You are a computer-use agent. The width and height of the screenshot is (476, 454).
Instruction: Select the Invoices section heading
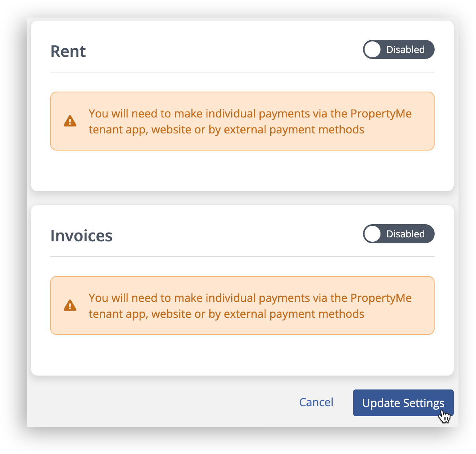pos(81,235)
